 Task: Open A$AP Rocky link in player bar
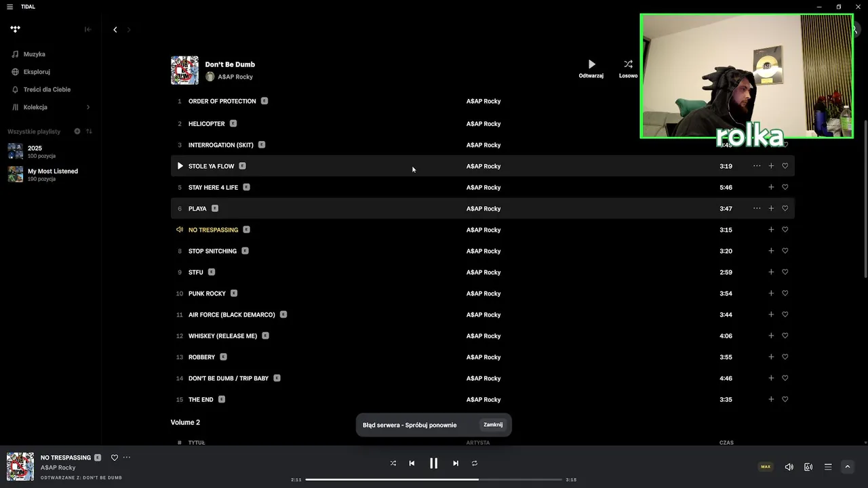tap(58, 468)
